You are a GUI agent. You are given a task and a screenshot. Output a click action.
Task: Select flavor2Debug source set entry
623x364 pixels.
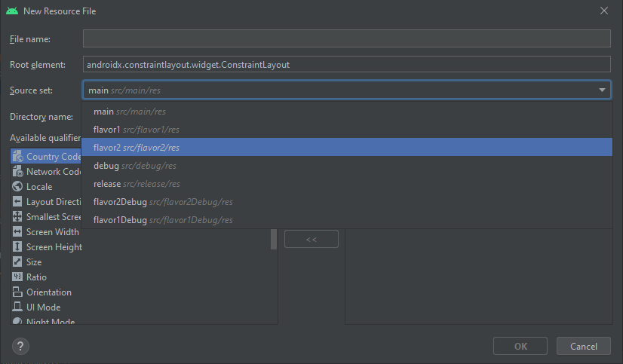point(162,202)
